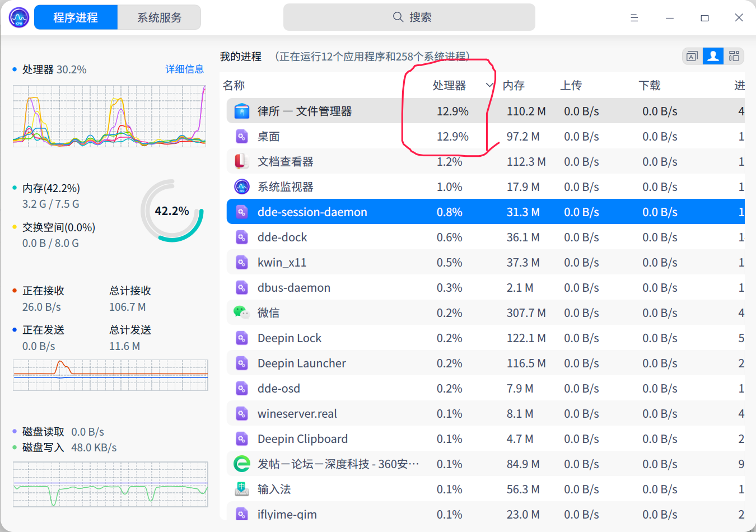Click the icon beside dde-dock

click(241, 237)
